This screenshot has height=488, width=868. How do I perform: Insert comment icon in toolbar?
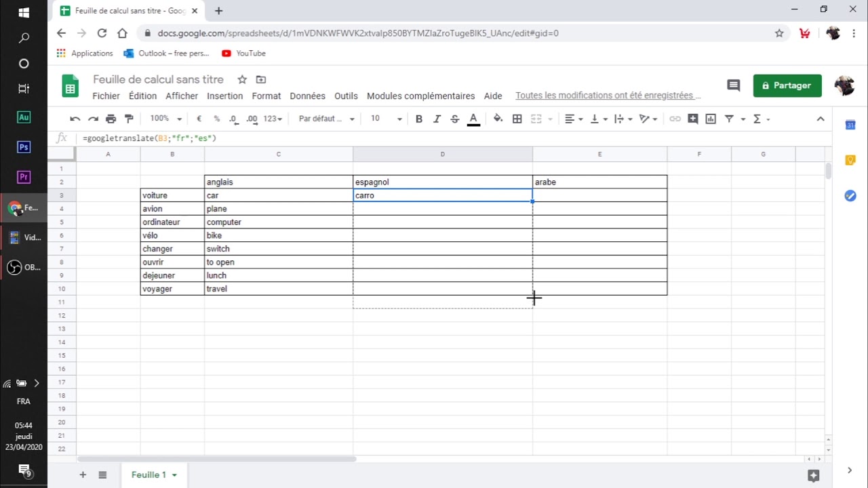pos(692,119)
